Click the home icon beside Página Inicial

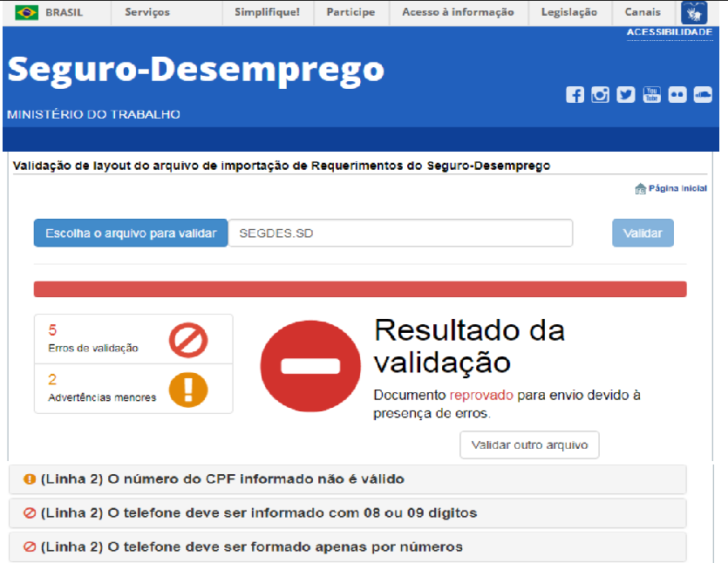click(640, 188)
